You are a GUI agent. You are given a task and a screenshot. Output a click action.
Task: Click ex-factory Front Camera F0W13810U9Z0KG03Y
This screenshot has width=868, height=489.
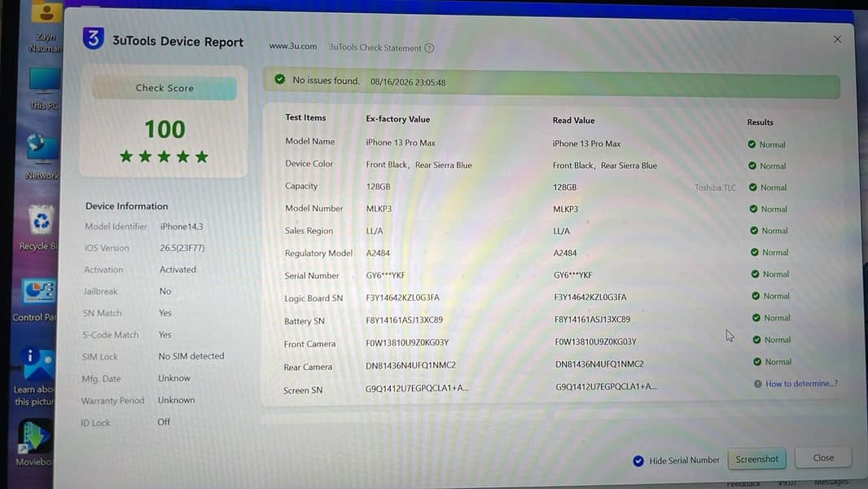click(x=407, y=342)
